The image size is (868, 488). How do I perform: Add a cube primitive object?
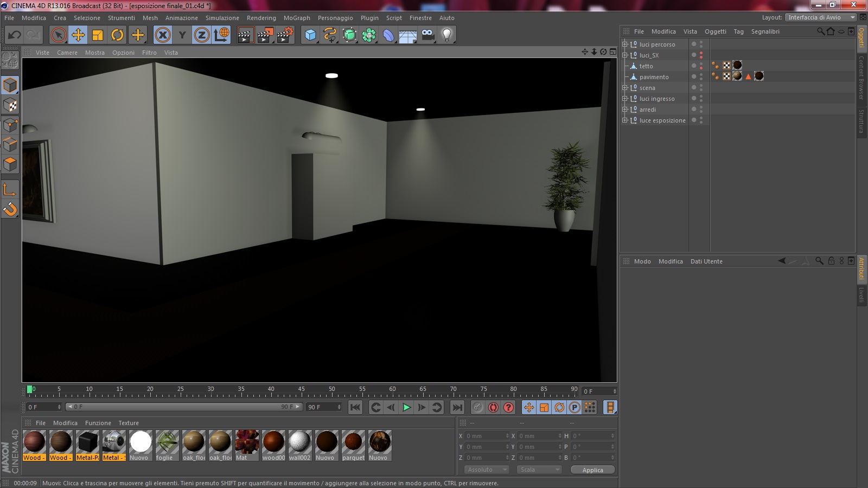(x=310, y=35)
